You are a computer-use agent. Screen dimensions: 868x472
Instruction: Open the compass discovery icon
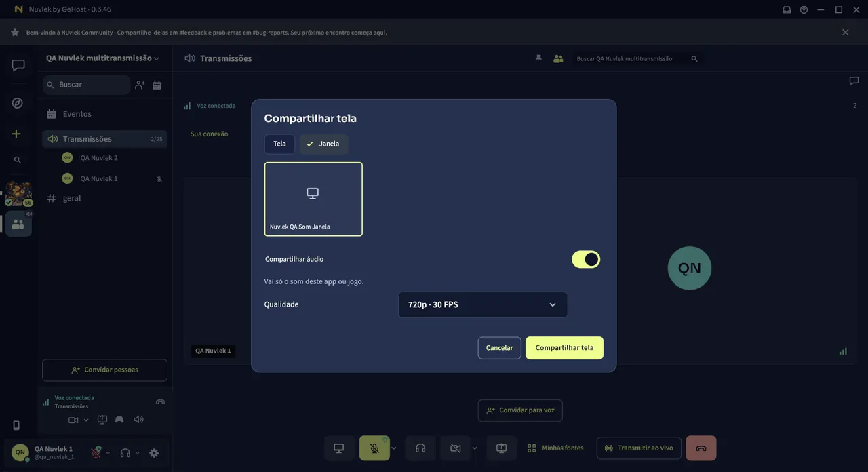tap(18, 103)
